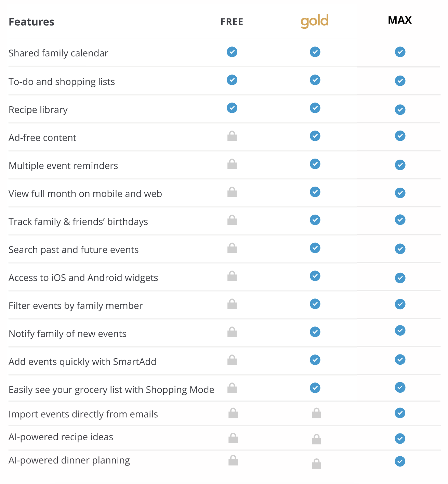This screenshot has height=484, width=448.
Task: Click the Gold lock for AI-powered recipe ideas
Action: click(316, 439)
